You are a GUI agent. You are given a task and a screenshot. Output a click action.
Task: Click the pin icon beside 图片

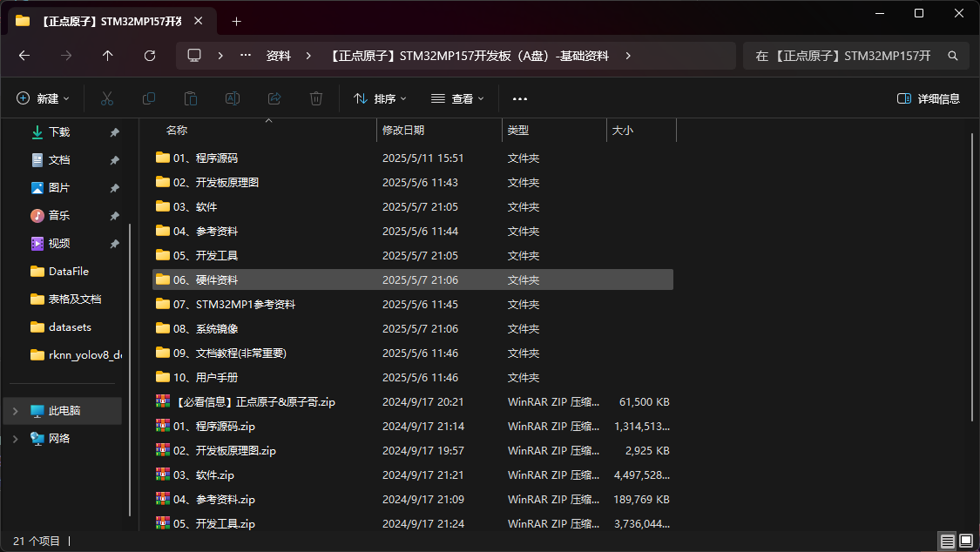tap(114, 188)
